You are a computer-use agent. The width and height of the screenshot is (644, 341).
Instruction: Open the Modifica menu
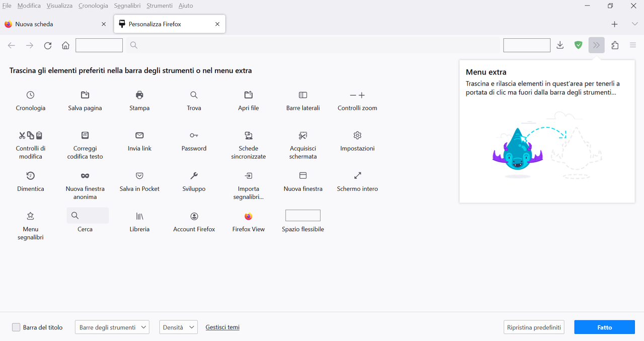pyautogui.click(x=29, y=6)
